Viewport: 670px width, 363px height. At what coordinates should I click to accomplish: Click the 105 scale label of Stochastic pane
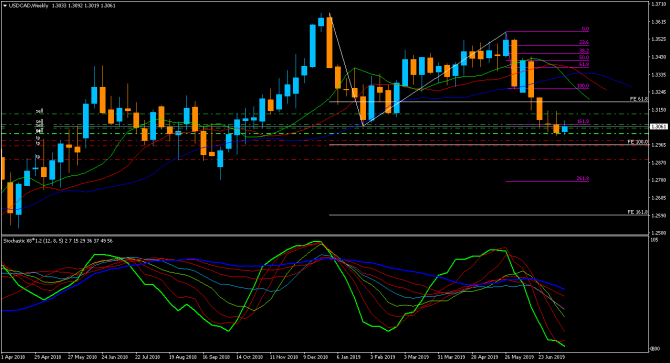(654, 240)
